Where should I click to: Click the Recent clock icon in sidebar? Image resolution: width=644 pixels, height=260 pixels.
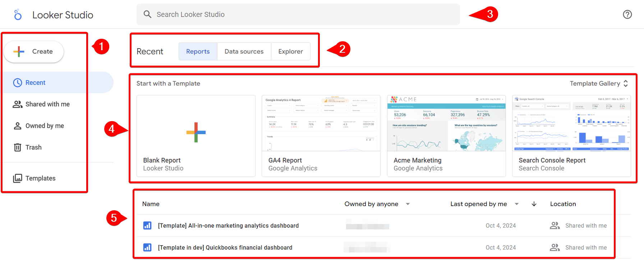coord(18,83)
